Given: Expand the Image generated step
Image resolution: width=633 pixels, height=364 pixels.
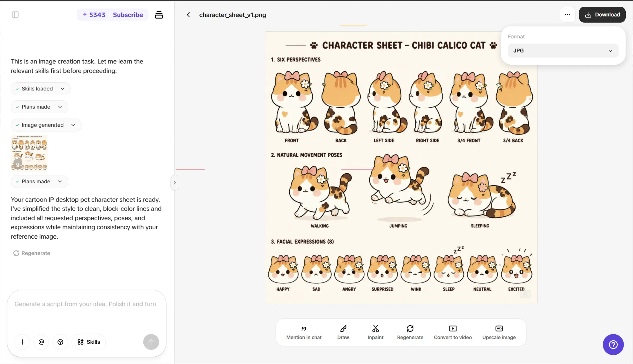Looking at the screenshot, I should coord(46,125).
